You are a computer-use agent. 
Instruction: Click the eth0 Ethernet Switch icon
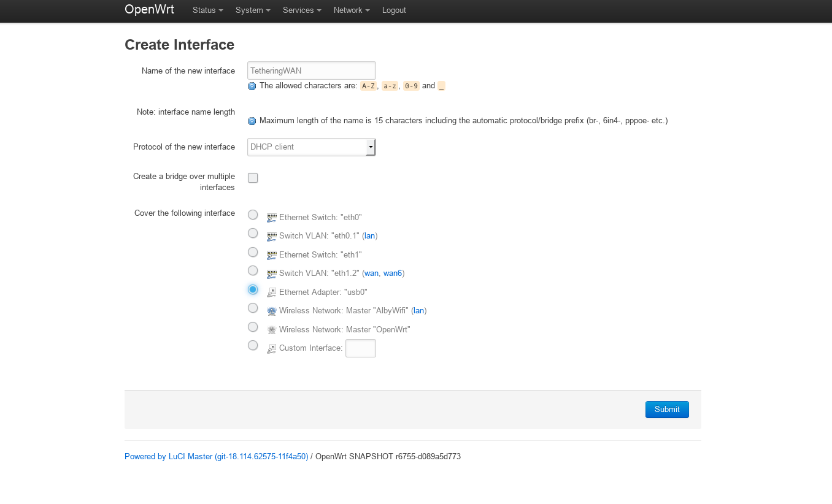tap(272, 218)
